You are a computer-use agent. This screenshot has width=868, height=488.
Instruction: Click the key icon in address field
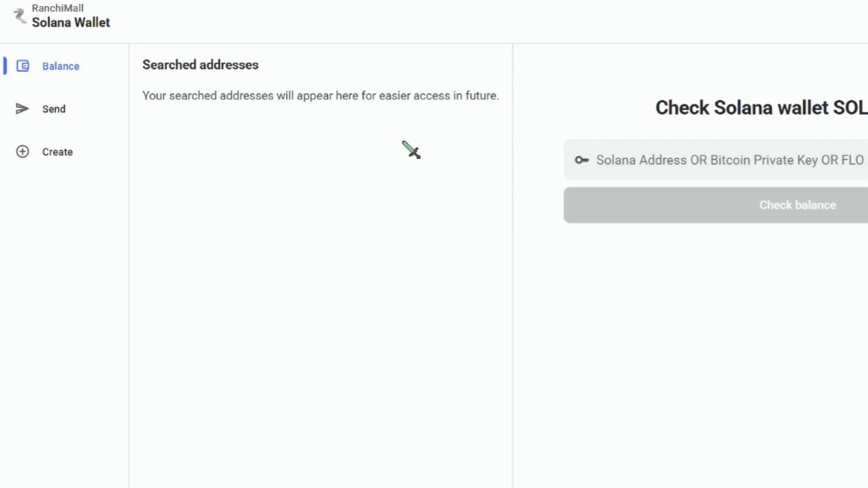tap(582, 160)
